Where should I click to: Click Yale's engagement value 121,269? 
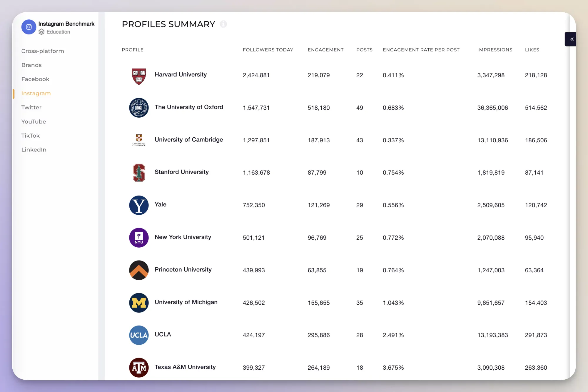[x=319, y=205]
